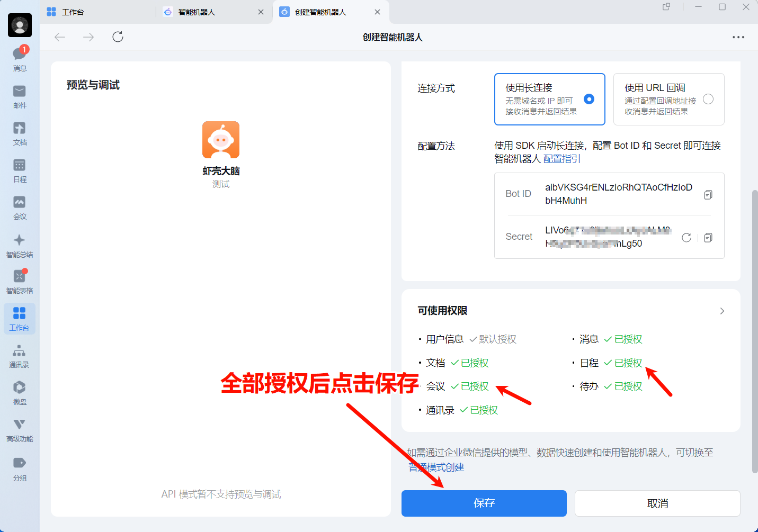Viewport: 758px width, 532px height.
Task: Open the 微盘 drive sidebar icon
Action: point(20,393)
